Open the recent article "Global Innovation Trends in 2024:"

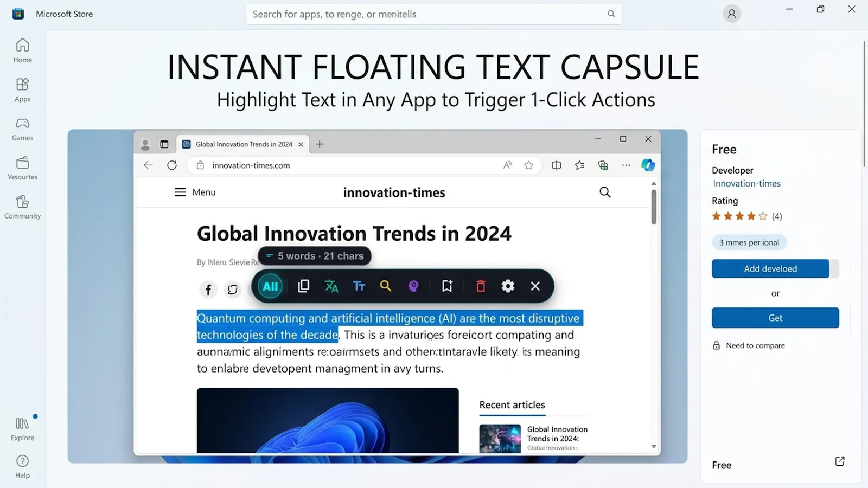click(557, 434)
